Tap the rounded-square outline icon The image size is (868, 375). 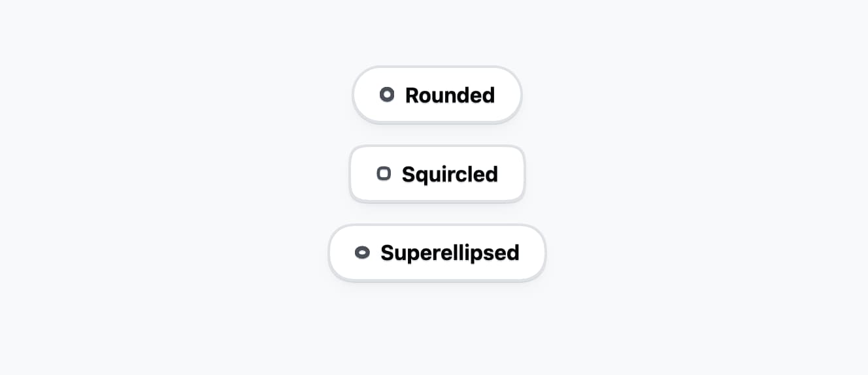coord(384,174)
